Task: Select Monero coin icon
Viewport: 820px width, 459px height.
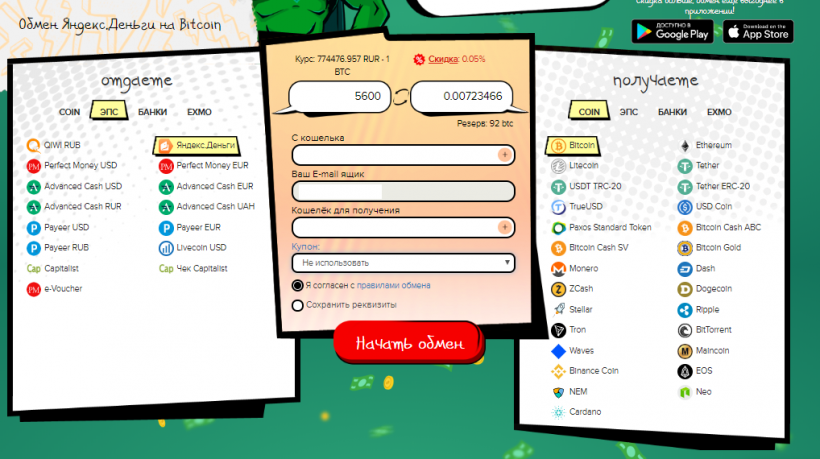Action: [x=559, y=269]
